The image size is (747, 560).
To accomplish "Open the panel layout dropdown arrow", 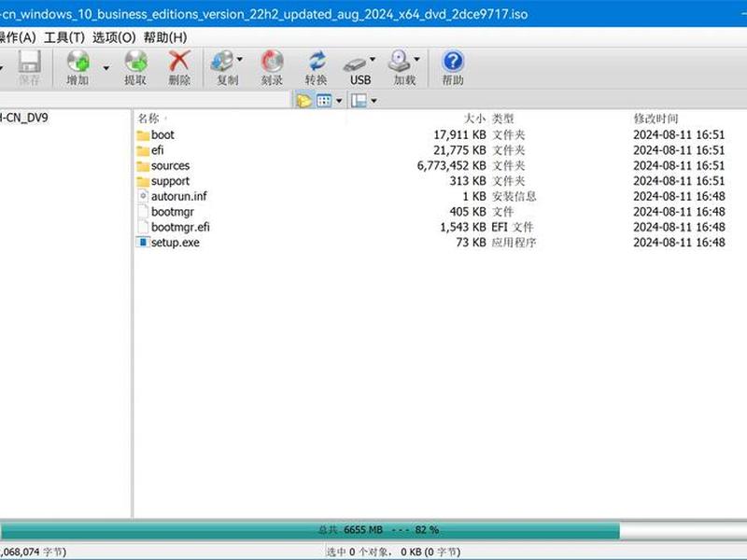I will 374,101.
